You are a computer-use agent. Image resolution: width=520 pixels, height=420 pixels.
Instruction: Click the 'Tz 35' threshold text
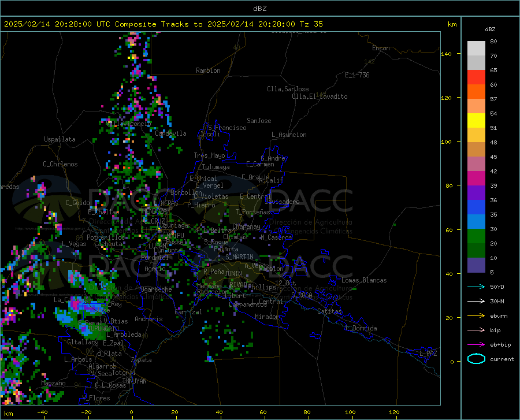(311, 24)
